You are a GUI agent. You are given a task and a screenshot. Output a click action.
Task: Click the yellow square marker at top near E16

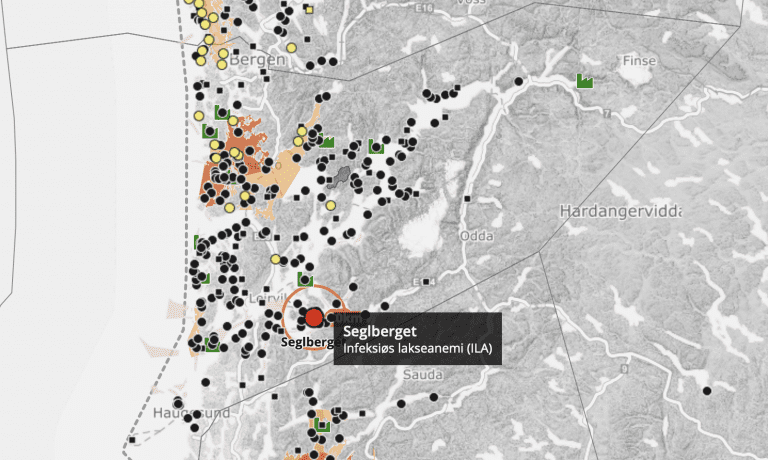pos(309,9)
